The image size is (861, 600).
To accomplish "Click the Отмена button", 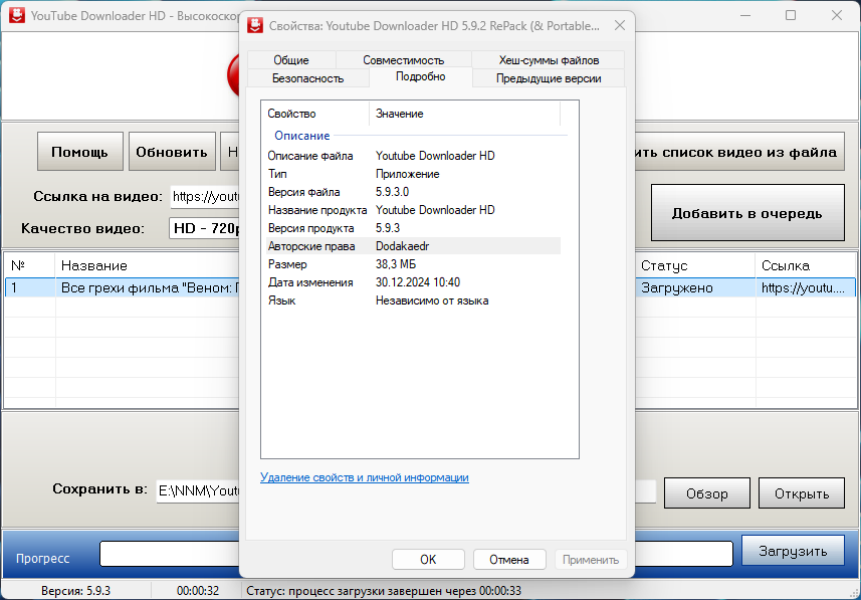I will [x=509, y=559].
